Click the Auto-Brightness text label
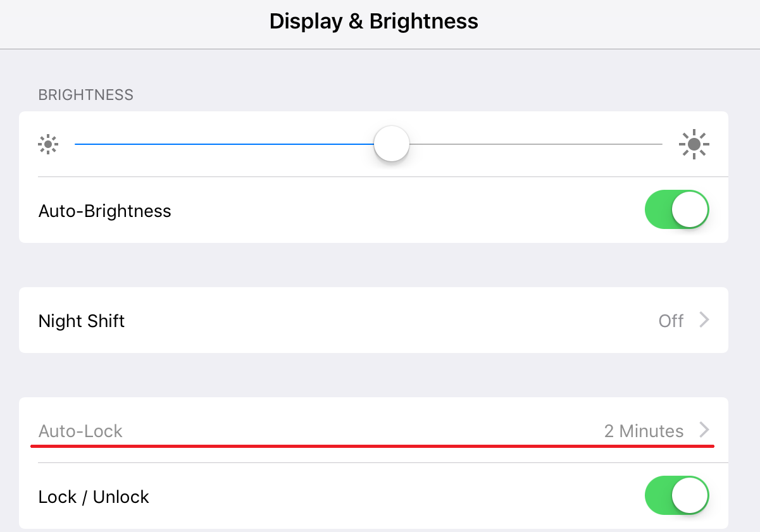The width and height of the screenshot is (760, 532). [x=105, y=211]
